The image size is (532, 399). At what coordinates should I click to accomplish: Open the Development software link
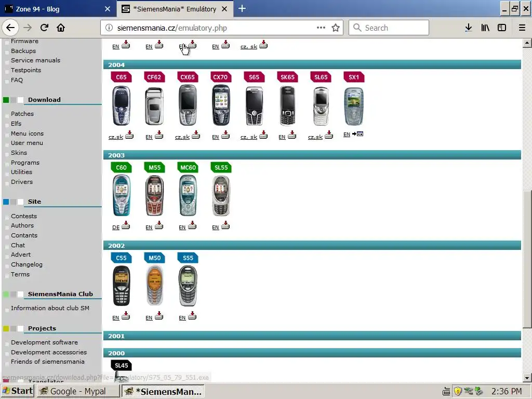tap(44, 342)
